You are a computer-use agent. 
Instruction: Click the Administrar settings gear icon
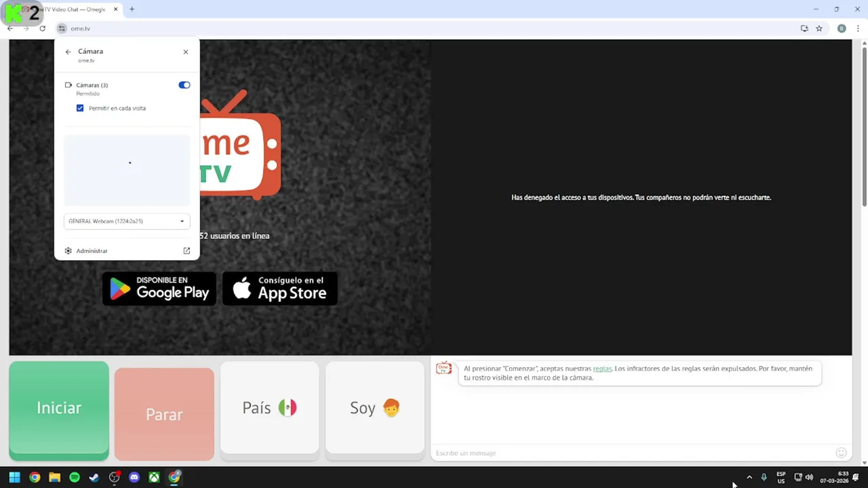[x=68, y=251]
